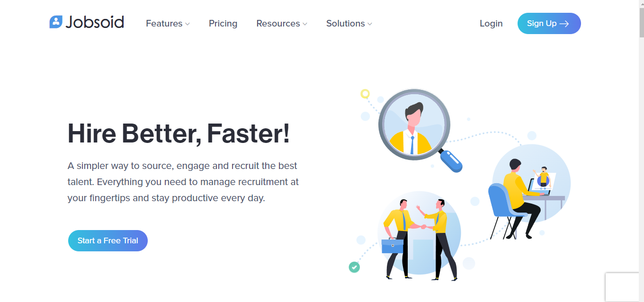Click the Start a Free Trial button

[x=108, y=240]
